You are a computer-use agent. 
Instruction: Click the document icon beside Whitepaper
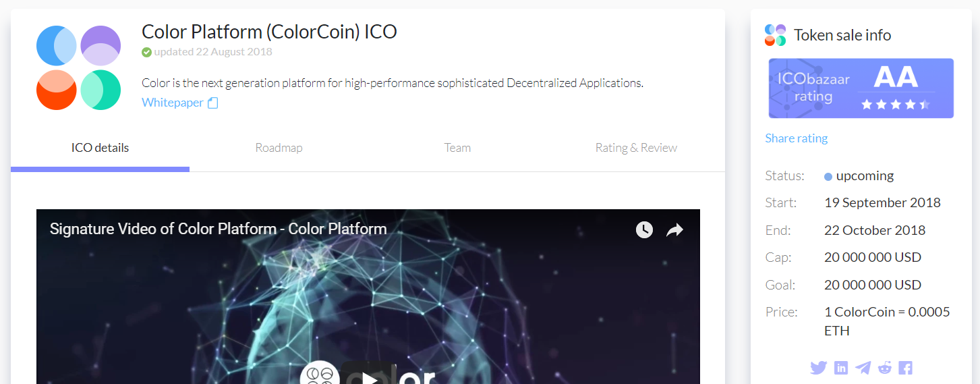pos(212,103)
